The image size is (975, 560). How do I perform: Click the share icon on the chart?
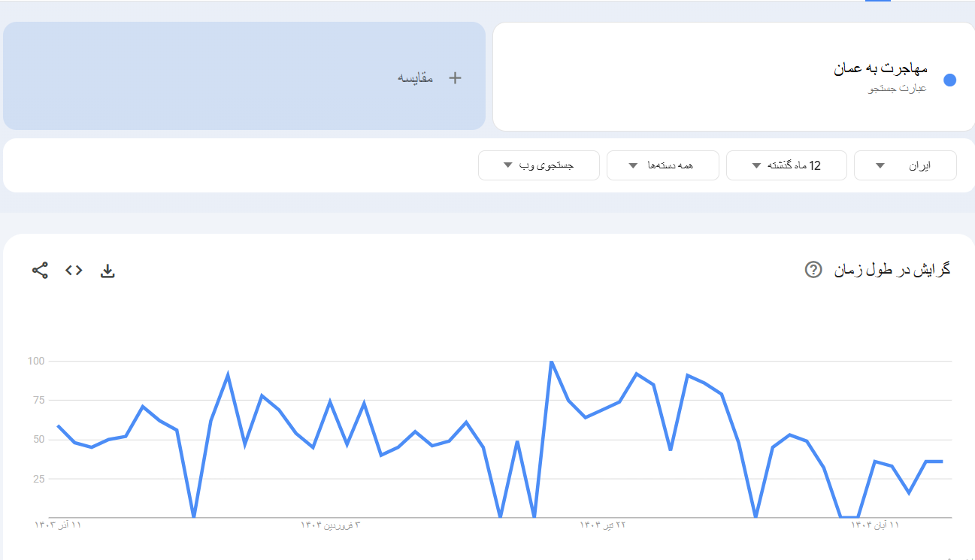(40, 271)
